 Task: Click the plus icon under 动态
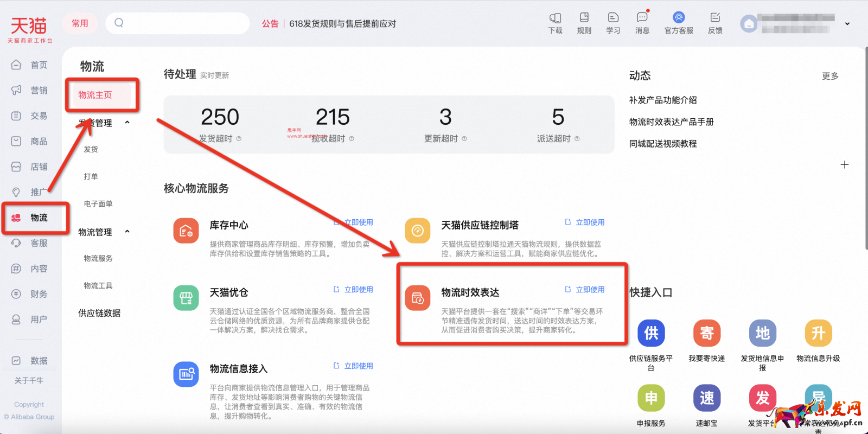[x=844, y=165]
